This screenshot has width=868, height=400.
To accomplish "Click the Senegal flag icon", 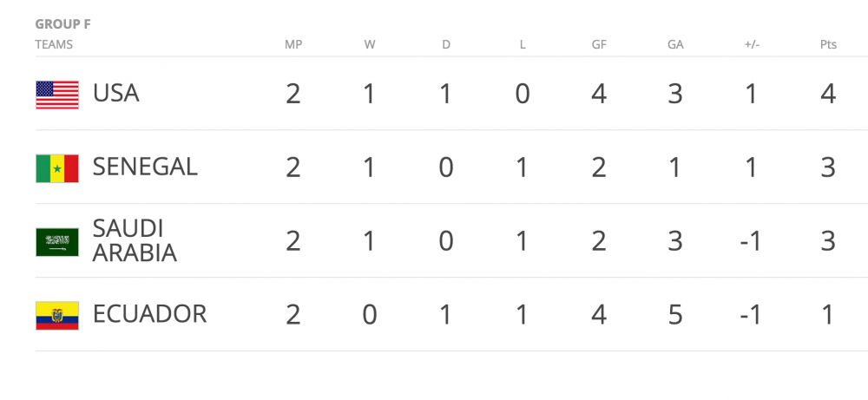I will click(56, 167).
